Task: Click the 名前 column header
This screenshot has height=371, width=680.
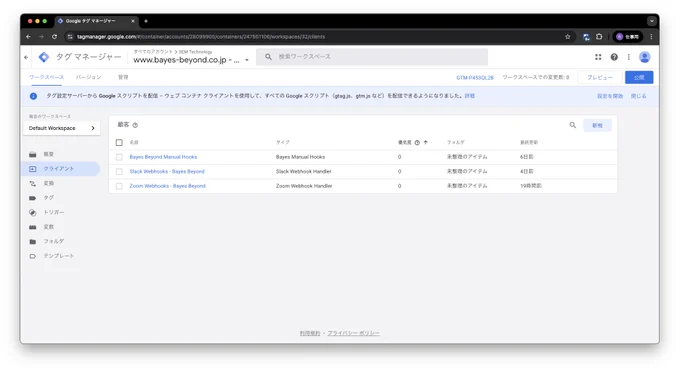Action: pos(134,142)
